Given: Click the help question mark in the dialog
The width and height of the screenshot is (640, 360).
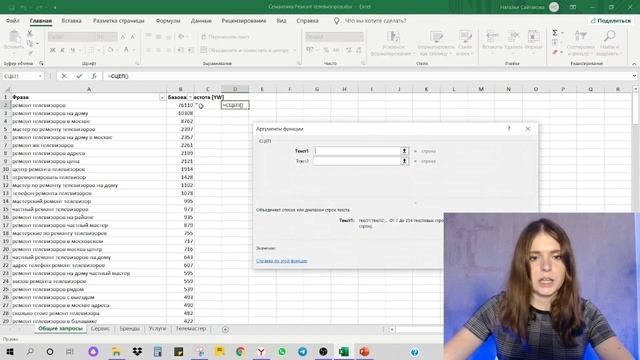Looking at the screenshot, I should 509,129.
